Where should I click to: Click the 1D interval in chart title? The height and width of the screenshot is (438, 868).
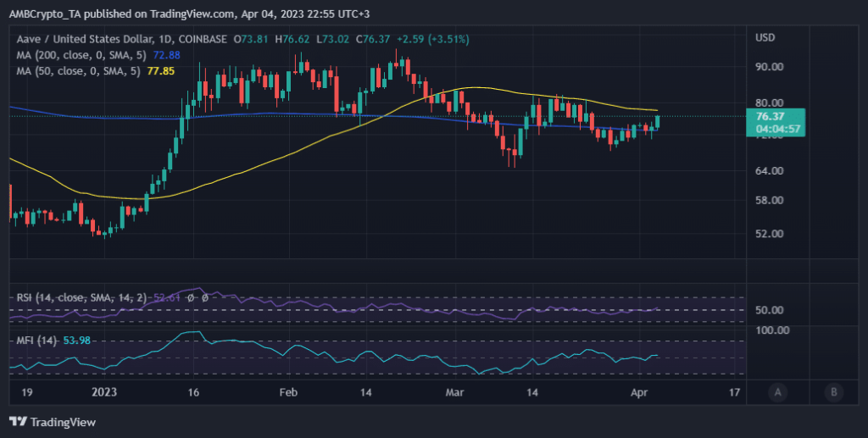169,39
